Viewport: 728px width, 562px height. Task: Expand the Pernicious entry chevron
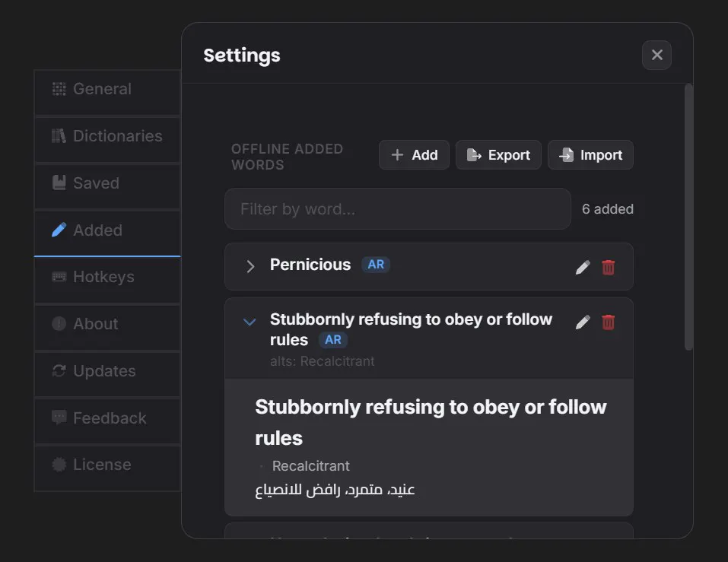coord(250,266)
